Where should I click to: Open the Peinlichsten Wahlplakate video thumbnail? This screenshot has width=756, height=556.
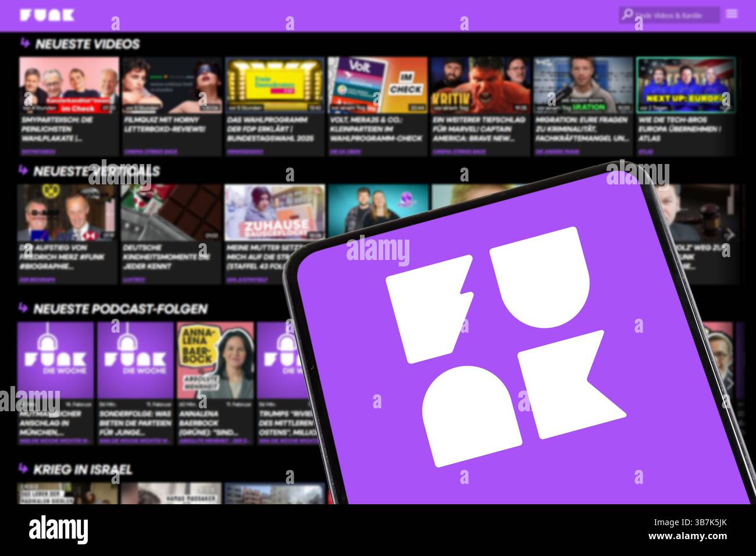click(69, 85)
